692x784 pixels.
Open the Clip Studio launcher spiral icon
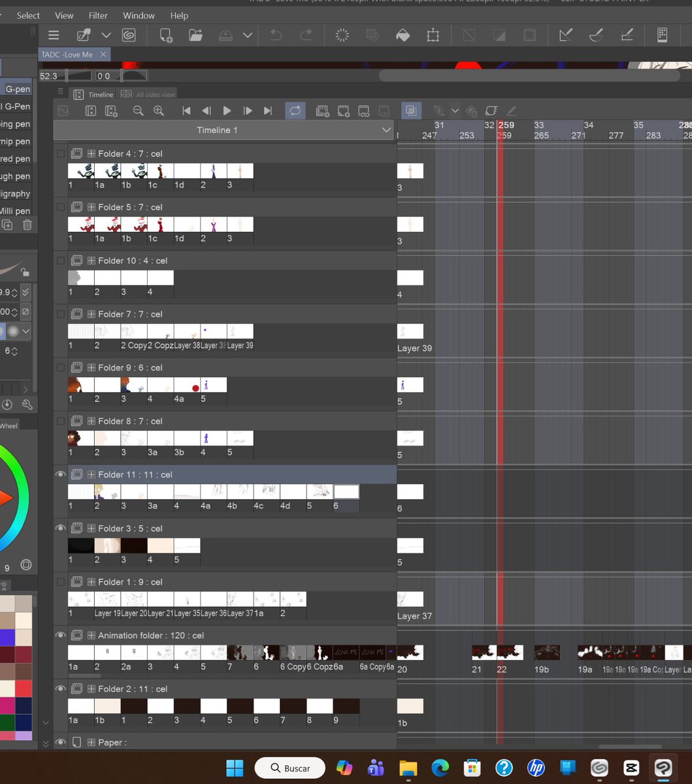coord(129,35)
